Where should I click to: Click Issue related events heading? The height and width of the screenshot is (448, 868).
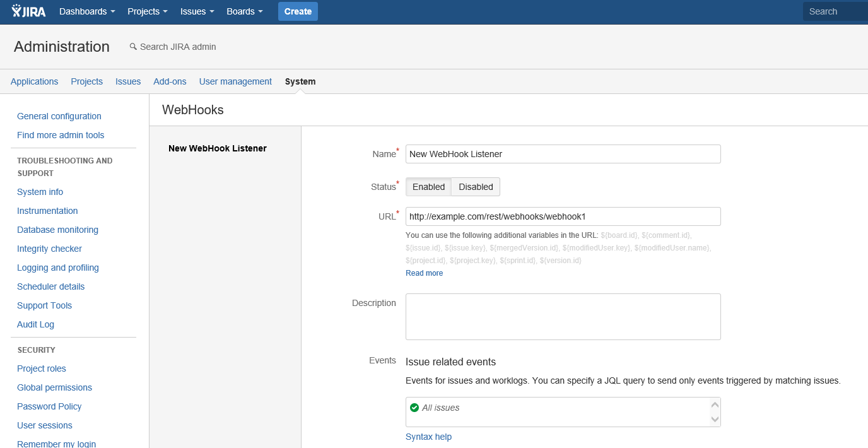(450, 362)
